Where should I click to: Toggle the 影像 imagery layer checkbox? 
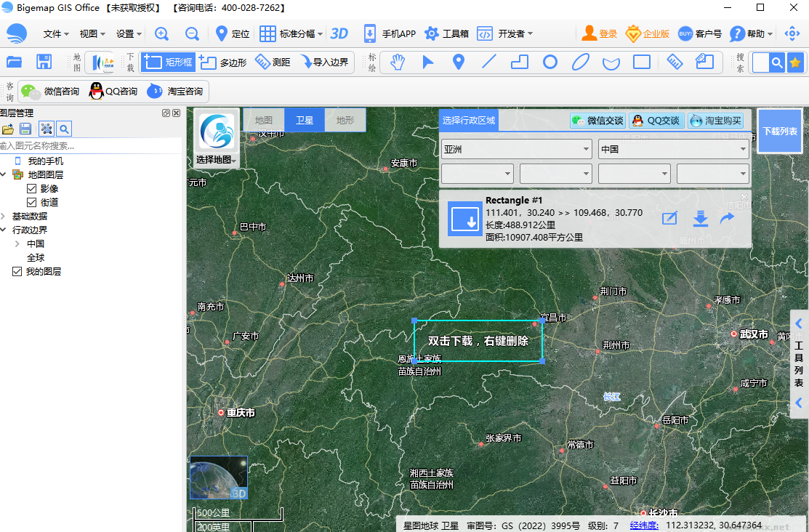[x=31, y=188]
